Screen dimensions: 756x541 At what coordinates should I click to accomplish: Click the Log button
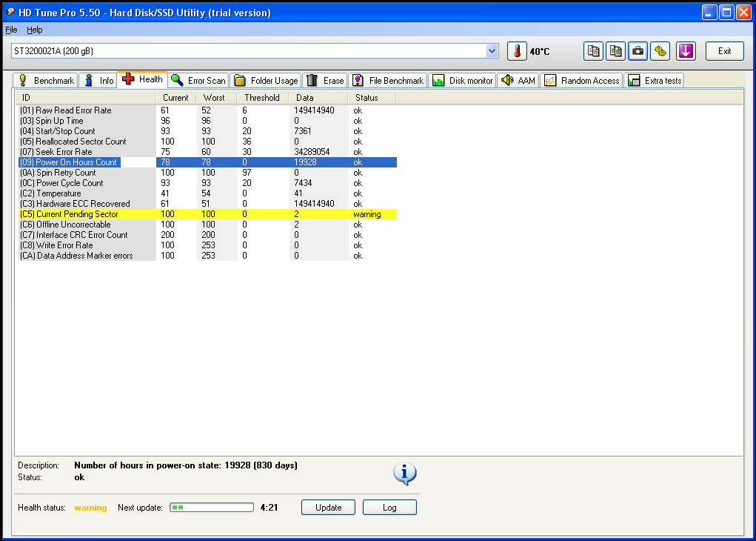click(x=389, y=507)
